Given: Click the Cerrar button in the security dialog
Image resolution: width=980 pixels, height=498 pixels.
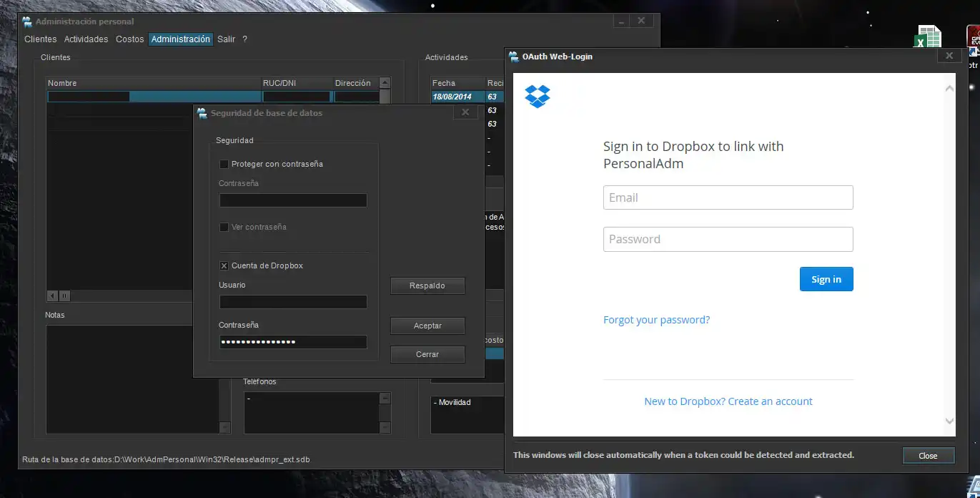Looking at the screenshot, I should click(427, 354).
